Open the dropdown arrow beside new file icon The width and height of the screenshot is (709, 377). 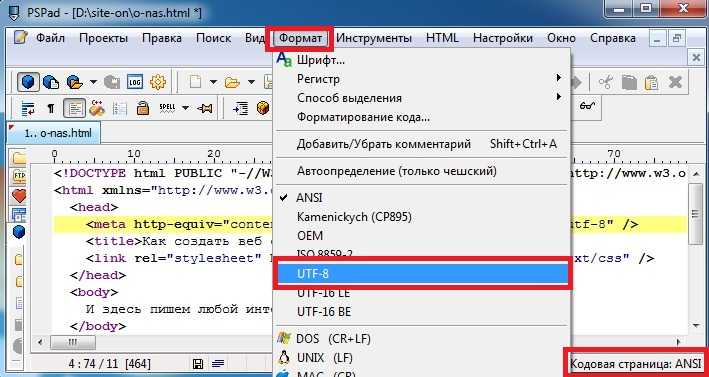pyautogui.click(x=213, y=83)
